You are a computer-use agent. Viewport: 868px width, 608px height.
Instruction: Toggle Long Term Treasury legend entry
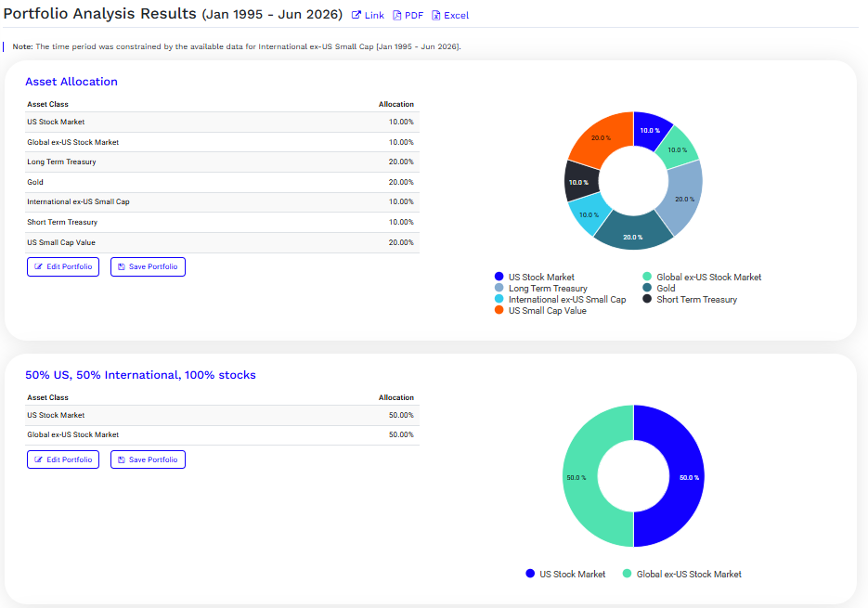tap(541, 288)
